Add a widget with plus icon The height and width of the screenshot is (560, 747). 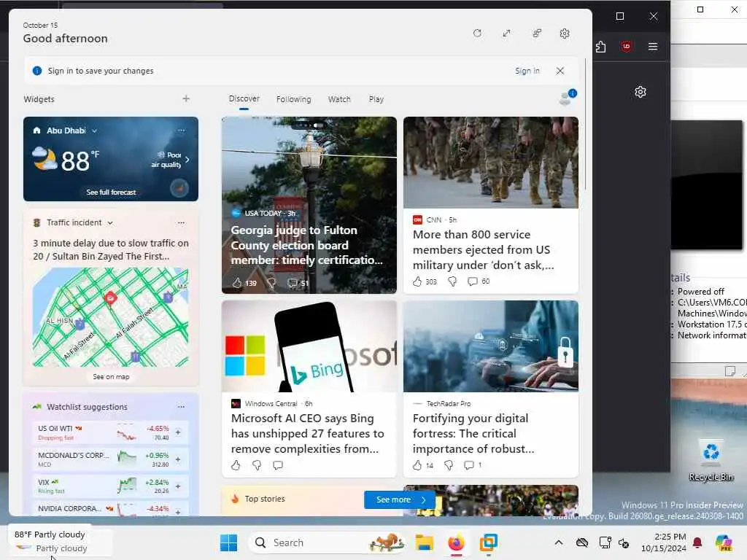coord(186,98)
